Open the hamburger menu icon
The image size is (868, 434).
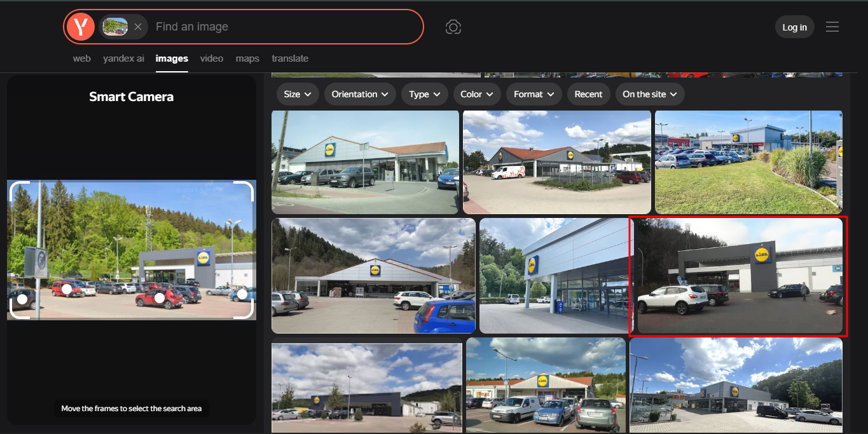(832, 27)
